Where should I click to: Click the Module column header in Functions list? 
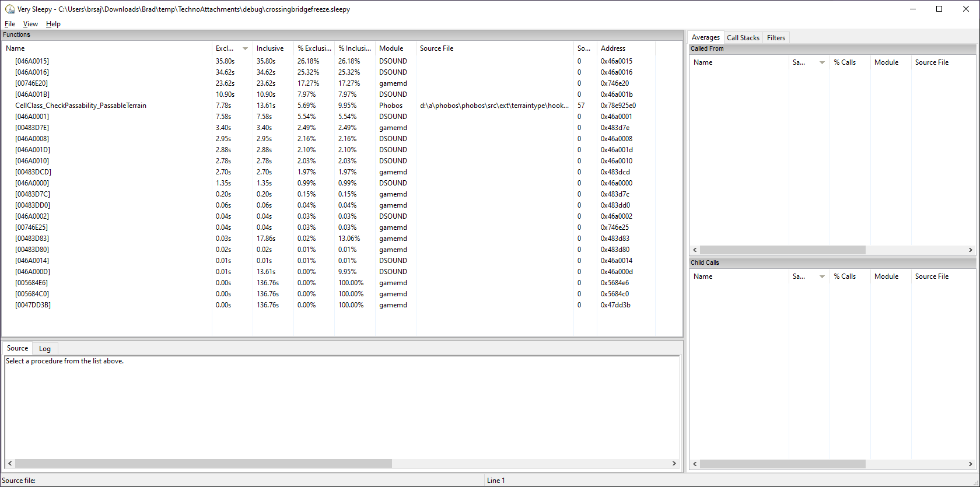pyautogui.click(x=395, y=48)
